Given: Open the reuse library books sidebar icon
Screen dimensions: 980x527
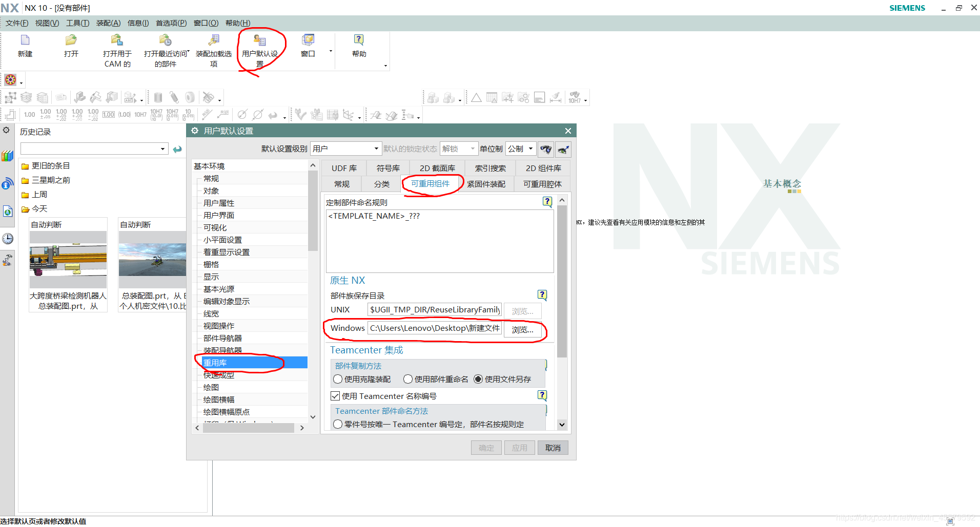Looking at the screenshot, I should pyautogui.click(x=7, y=156).
